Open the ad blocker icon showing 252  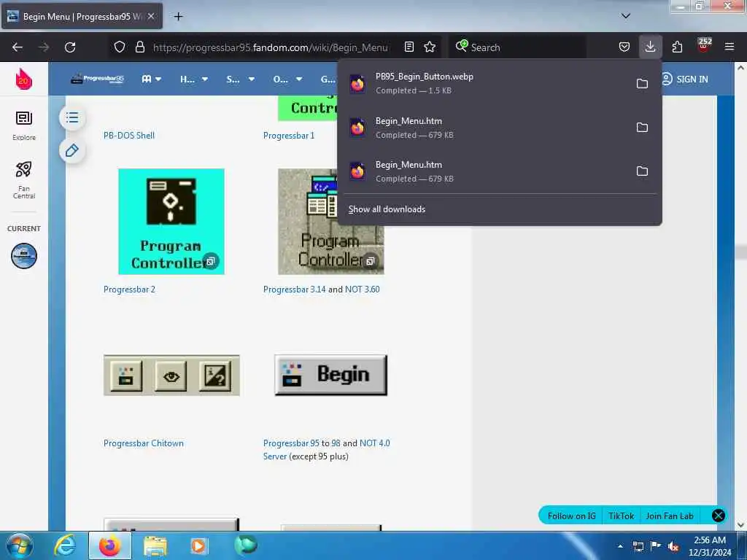pyautogui.click(x=703, y=46)
